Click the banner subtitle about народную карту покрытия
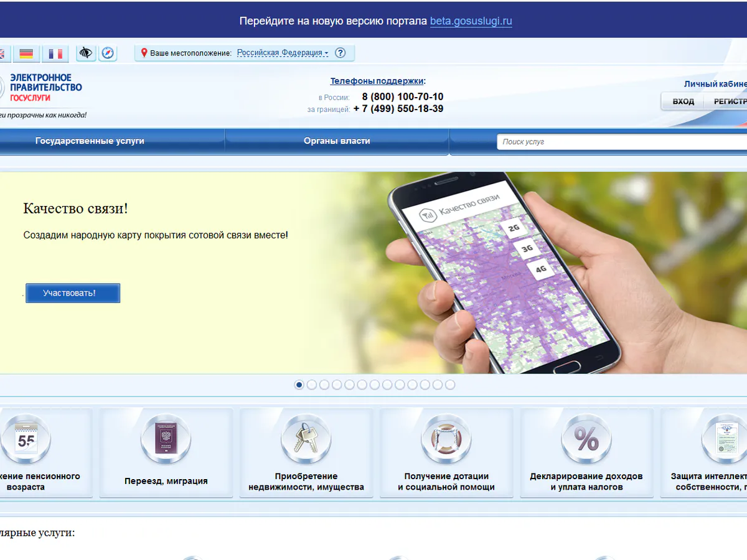This screenshot has width=747, height=560. pyautogui.click(x=156, y=235)
